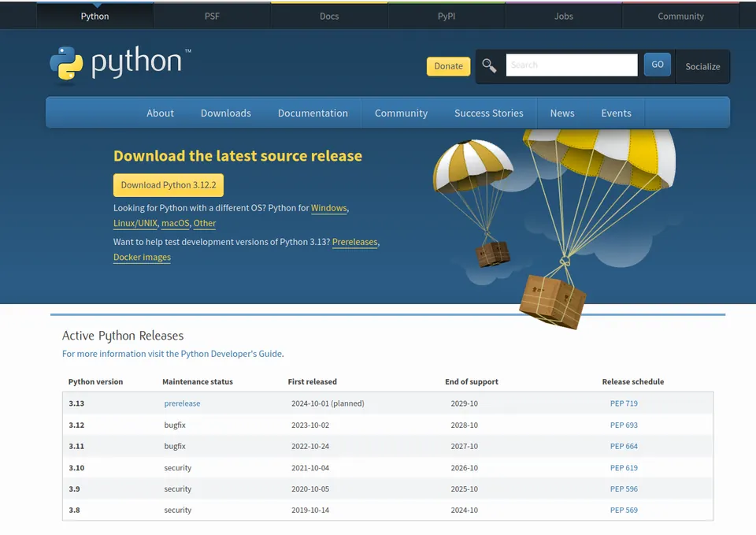Click the "First released" column header

click(312, 381)
